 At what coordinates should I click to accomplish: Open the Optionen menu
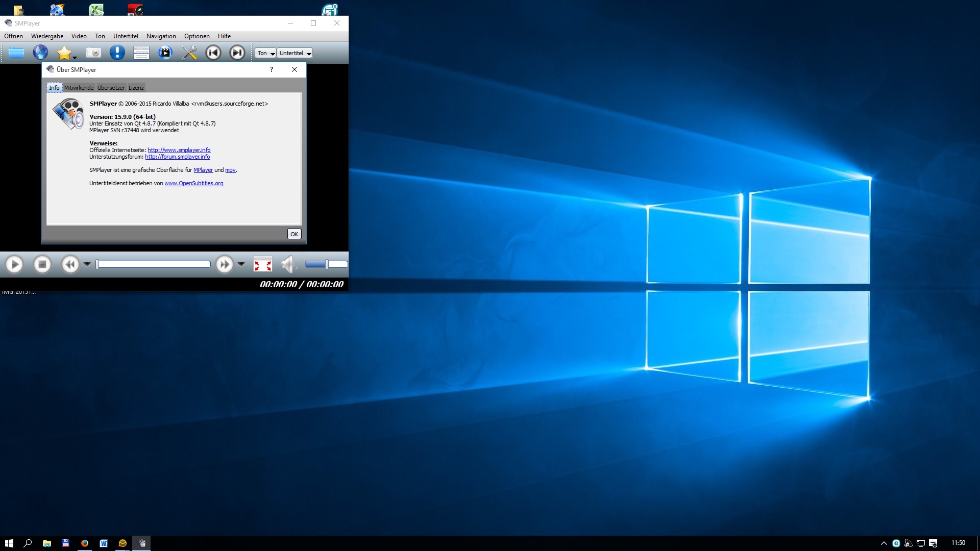click(x=197, y=36)
